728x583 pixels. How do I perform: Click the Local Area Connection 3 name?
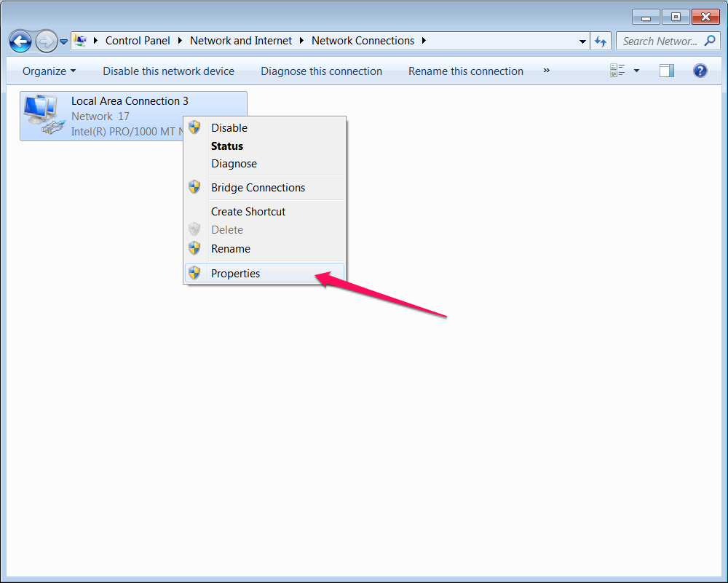pyautogui.click(x=130, y=100)
